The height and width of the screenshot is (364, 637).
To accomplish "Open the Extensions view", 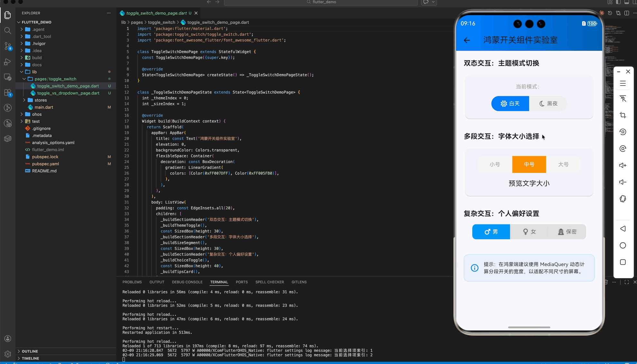I will coord(8,93).
